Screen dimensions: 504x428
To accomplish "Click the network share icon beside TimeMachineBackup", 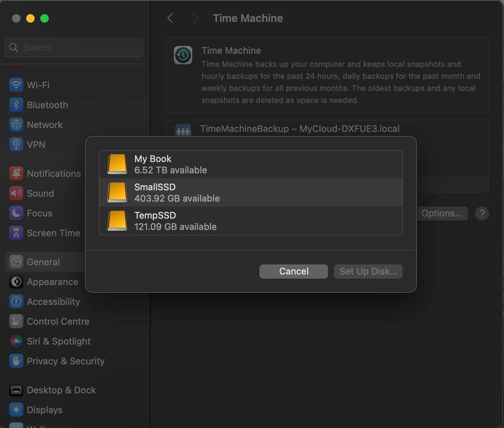I will [183, 130].
